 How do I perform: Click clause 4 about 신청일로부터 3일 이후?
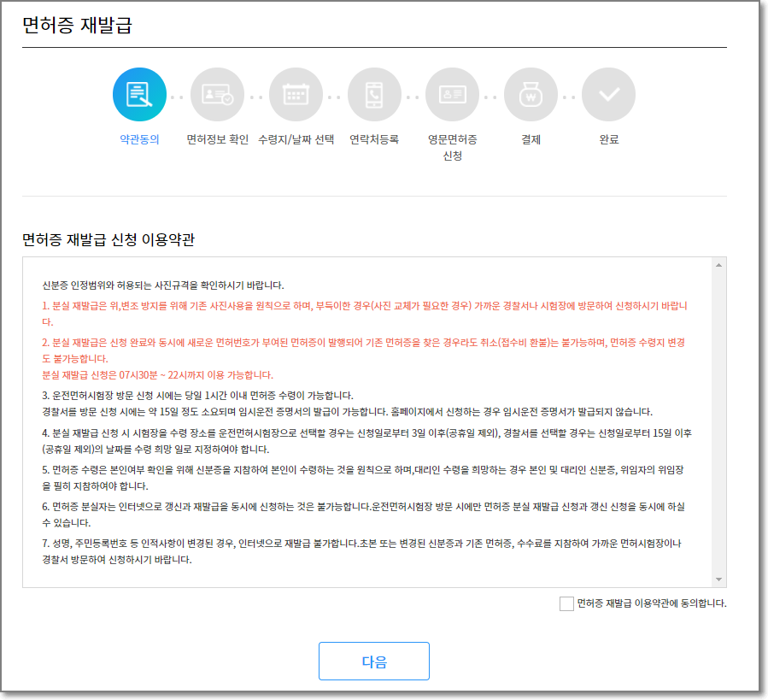tap(366, 441)
